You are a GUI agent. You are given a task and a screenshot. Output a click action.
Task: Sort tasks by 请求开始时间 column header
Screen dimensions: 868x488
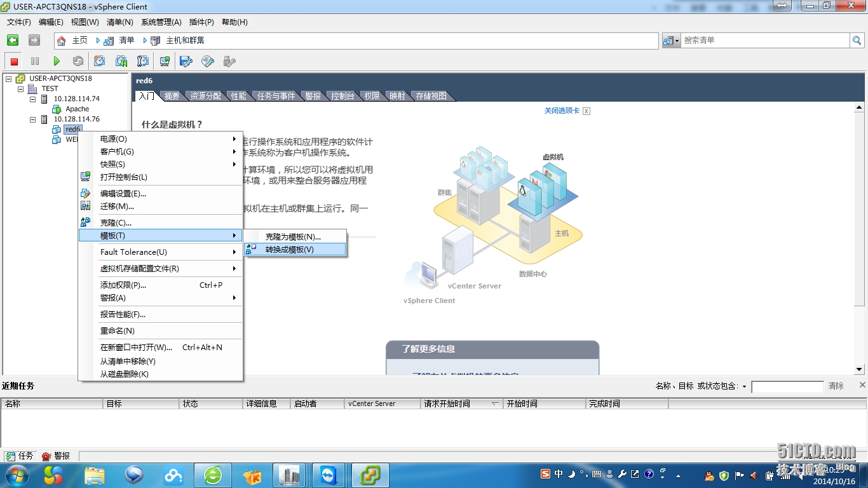(x=462, y=403)
